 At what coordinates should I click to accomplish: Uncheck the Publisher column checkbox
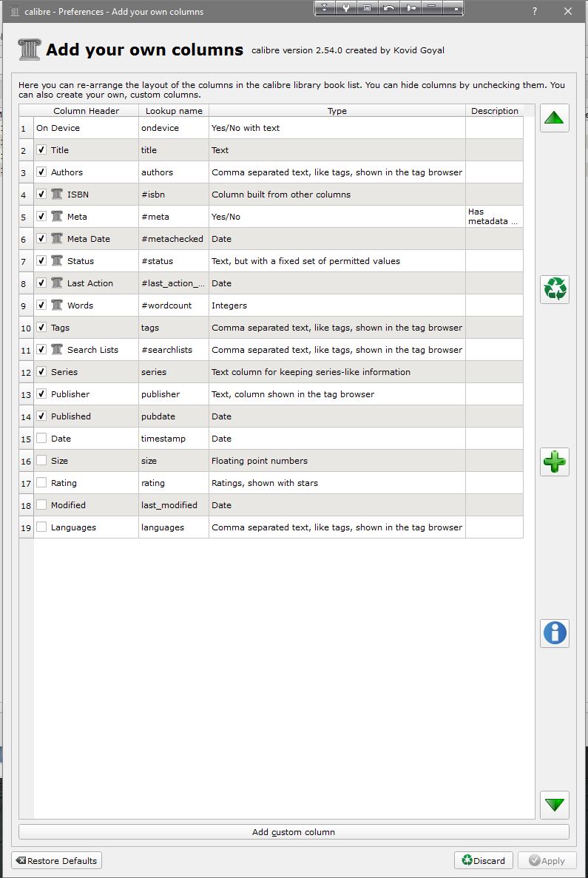pos(41,394)
